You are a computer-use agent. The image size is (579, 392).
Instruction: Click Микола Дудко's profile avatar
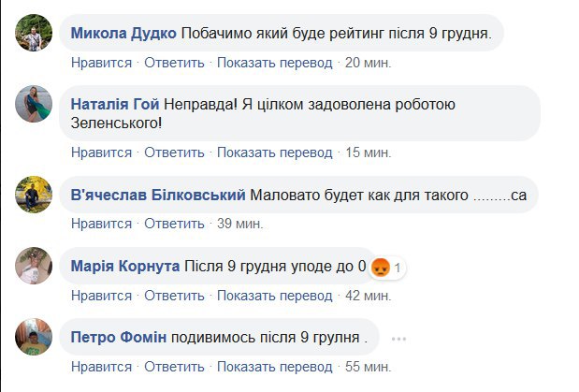[x=35, y=35]
